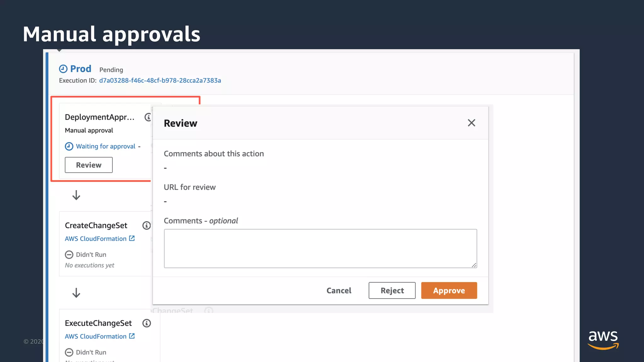Viewport: 644px width, 362px height.
Task: Grab the comments textarea resize handle
Action: click(x=474, y=265)
